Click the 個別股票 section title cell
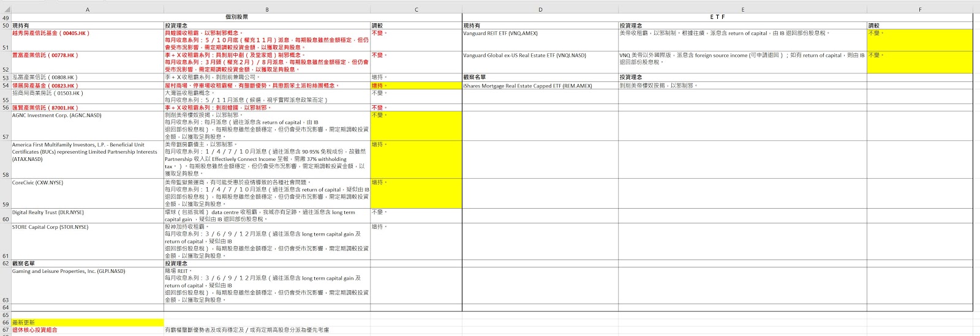Image resolution: width=980 pixels, height=336 pixels. click(x=236, y=18)
